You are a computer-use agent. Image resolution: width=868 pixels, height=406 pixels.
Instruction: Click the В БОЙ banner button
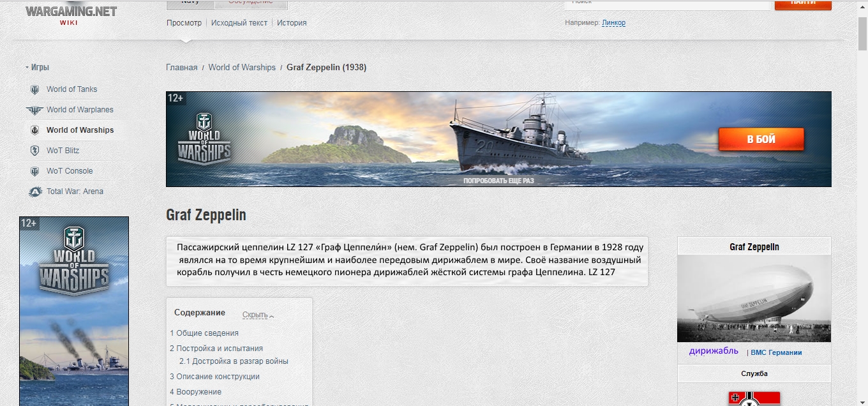coord(761,139)
